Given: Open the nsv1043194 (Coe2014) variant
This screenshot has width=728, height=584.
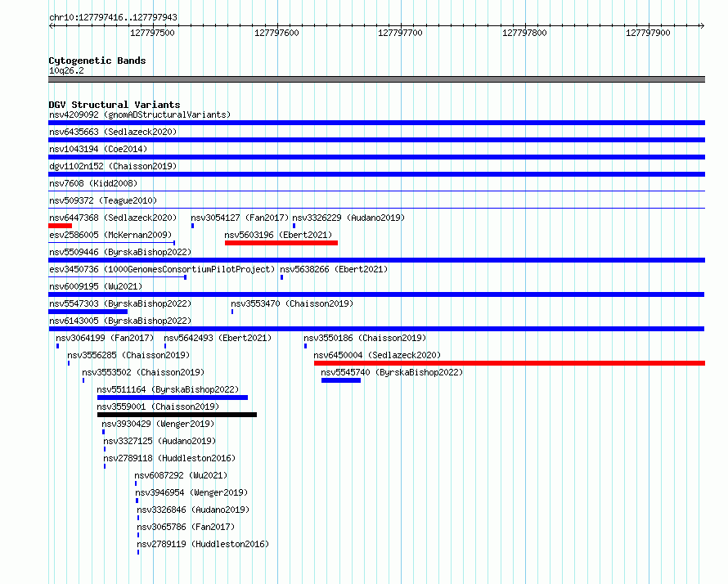Looking at the screenshot, I should (98, 149).
